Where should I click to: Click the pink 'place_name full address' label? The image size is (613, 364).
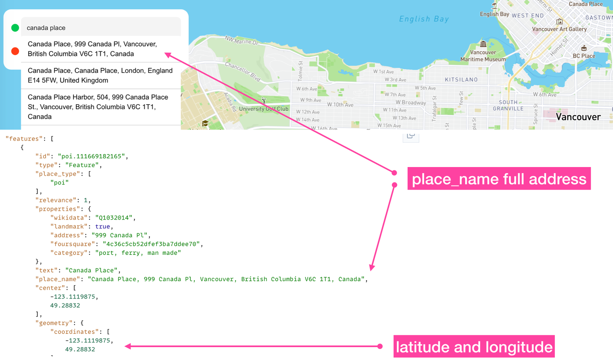point(499,179)
